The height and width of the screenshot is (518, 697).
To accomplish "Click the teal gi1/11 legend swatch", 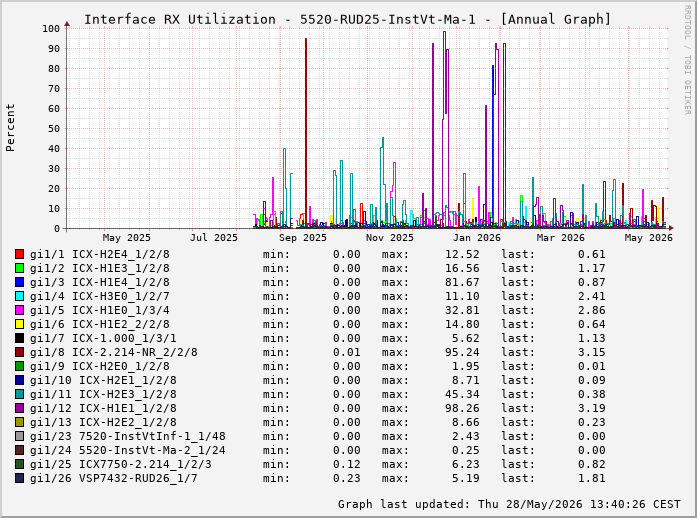I will tap(19, 394).
